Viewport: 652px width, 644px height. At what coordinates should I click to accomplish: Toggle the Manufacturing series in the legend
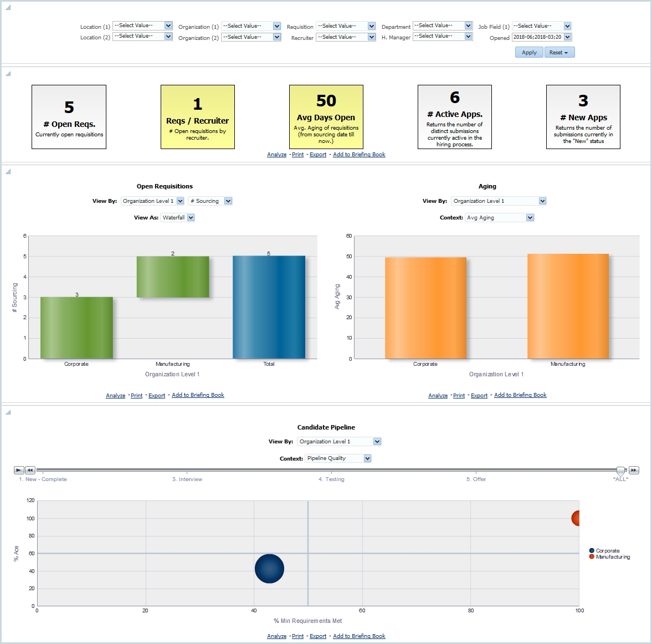pyautogui.click(x=592, y=557)
